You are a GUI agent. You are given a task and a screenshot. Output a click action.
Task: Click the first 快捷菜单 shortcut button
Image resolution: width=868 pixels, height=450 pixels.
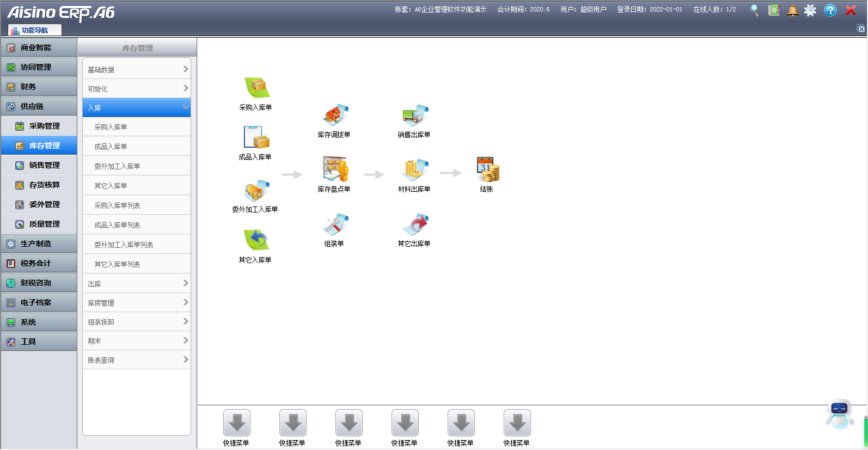pos(236,423)
